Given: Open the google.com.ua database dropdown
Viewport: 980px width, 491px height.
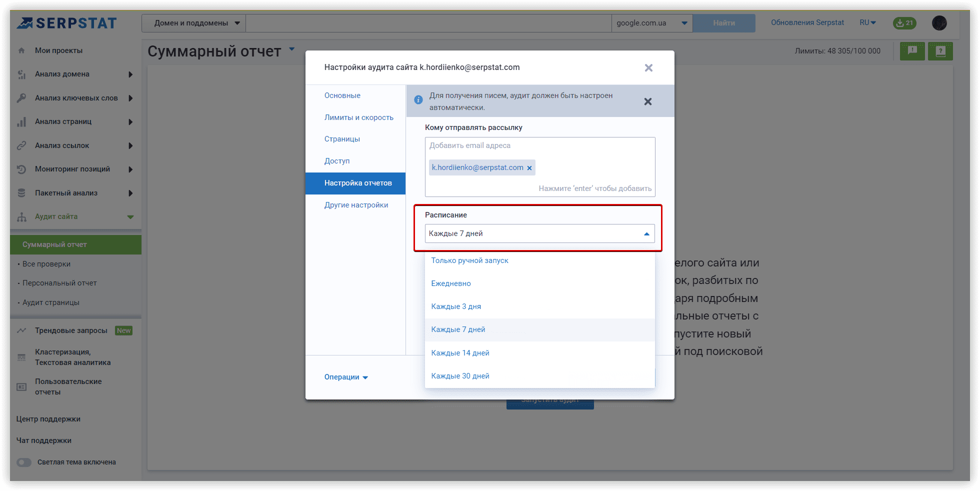Looking at the screenshot, I should click(x=652, y=23).
